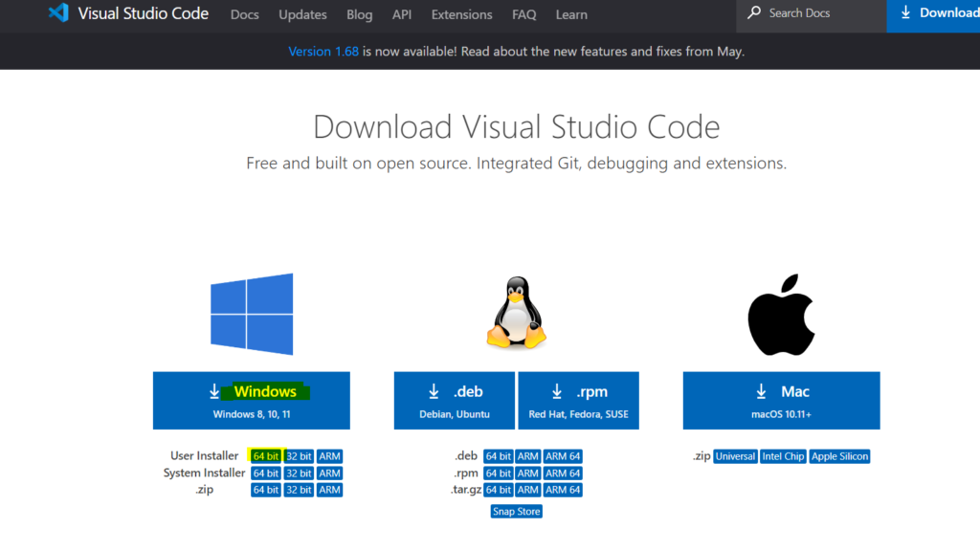Image resolution: width=980 pixels, height=551 pixels.
Task: Click the big Windows download button
Action: (x=252, y=401)
